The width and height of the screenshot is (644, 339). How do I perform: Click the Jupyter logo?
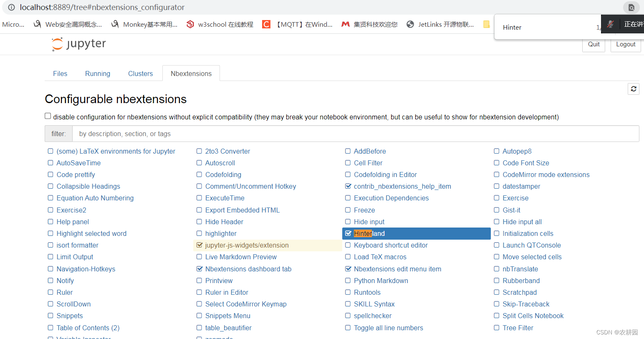(79, 44)
